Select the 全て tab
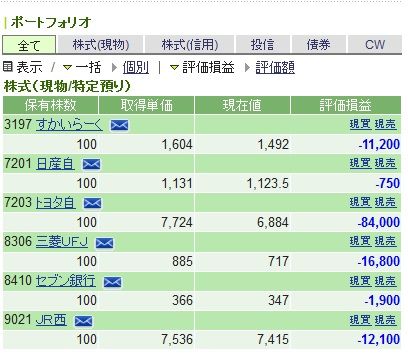This screenshot has height=364, width=408. [29, 45]
